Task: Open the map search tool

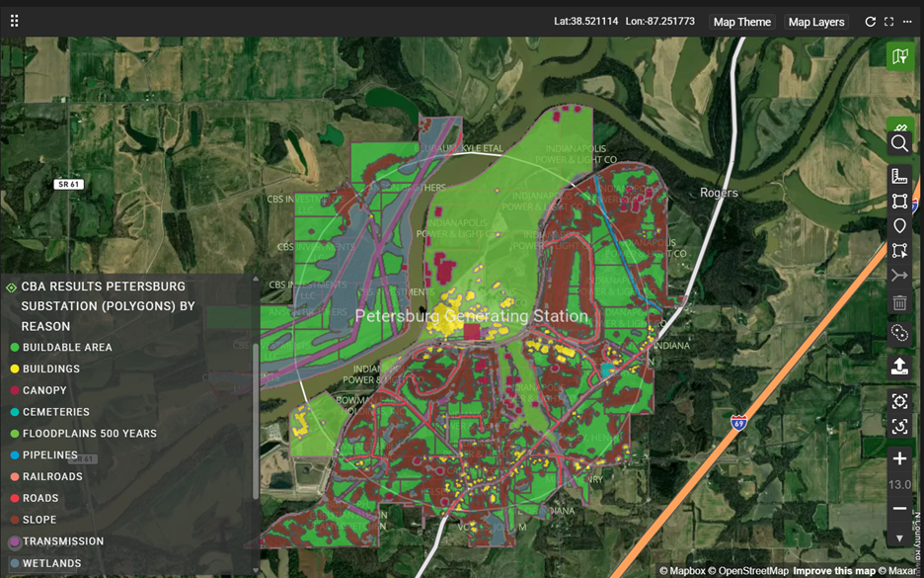Action: click(899, 144)
